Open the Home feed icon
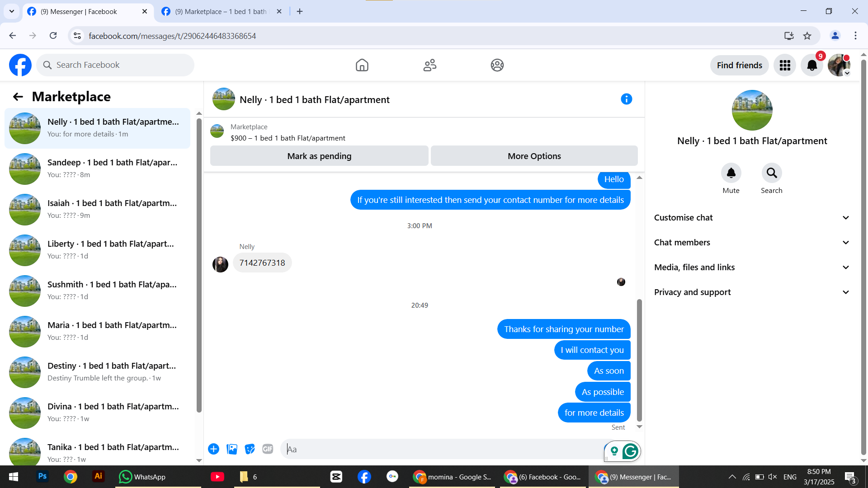868x488 pixels. pyautogui.click(x=362, y=65)
